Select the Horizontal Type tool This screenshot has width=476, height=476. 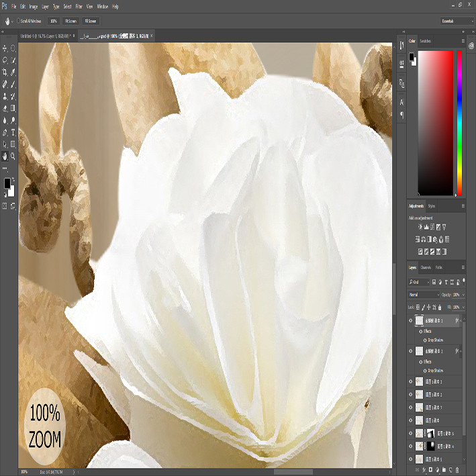click(x=13, y=132)
